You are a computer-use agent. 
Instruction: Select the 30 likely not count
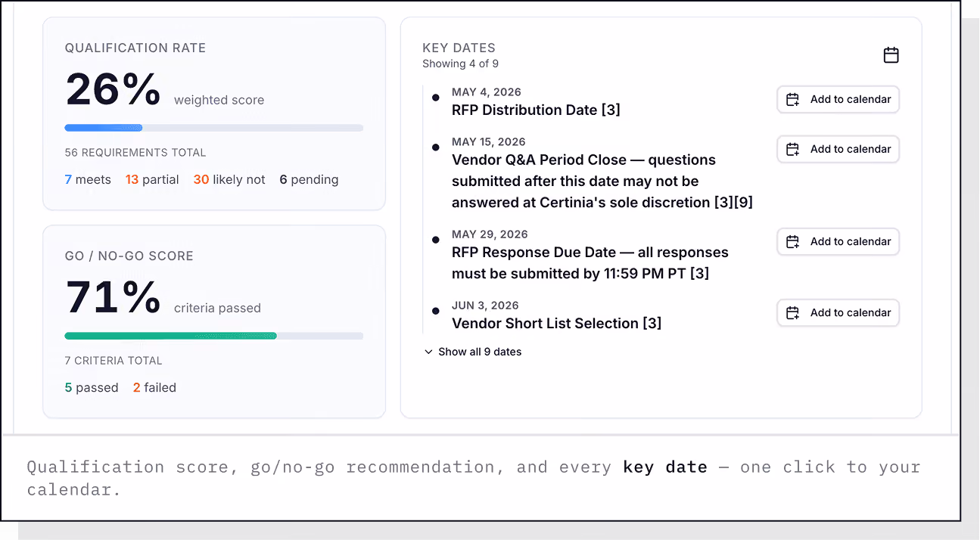tap(229, 179)
